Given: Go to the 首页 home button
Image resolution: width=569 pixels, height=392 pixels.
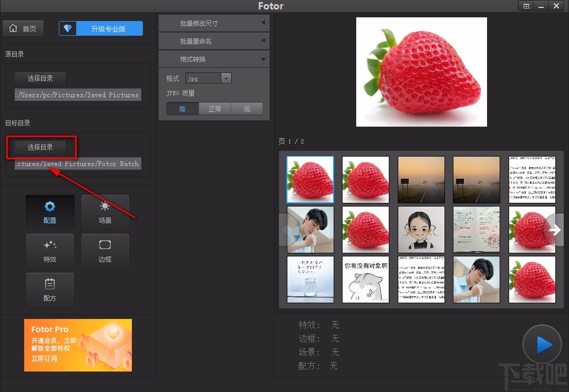Looking at the screenshot, I should pos(23,28).
